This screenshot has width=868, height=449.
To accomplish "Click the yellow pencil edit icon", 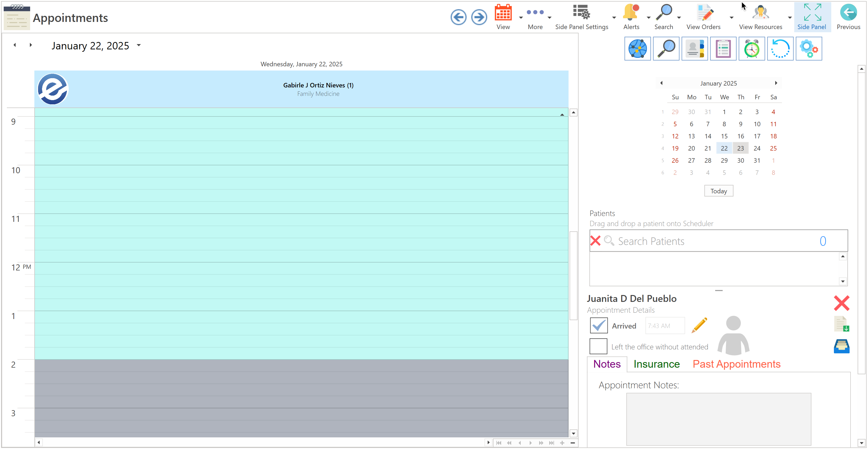I will pyautogui.click(x=699, y=325).
